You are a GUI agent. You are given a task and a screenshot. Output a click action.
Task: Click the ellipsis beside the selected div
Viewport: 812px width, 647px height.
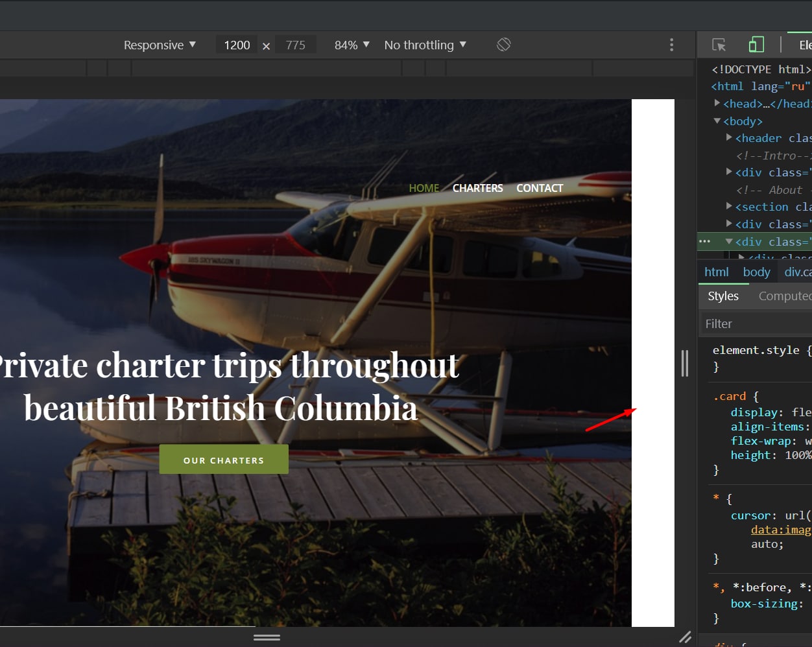click(x=705, y=241)
